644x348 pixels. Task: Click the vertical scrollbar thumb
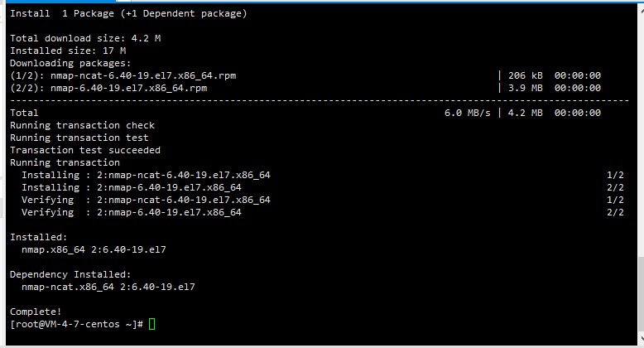click(x=641, y=294)
